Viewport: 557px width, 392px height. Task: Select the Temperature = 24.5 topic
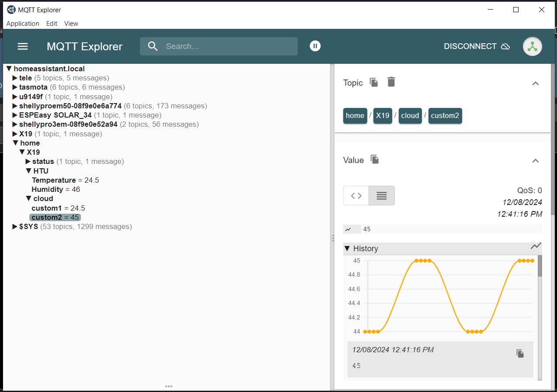[x=65, y=180]
